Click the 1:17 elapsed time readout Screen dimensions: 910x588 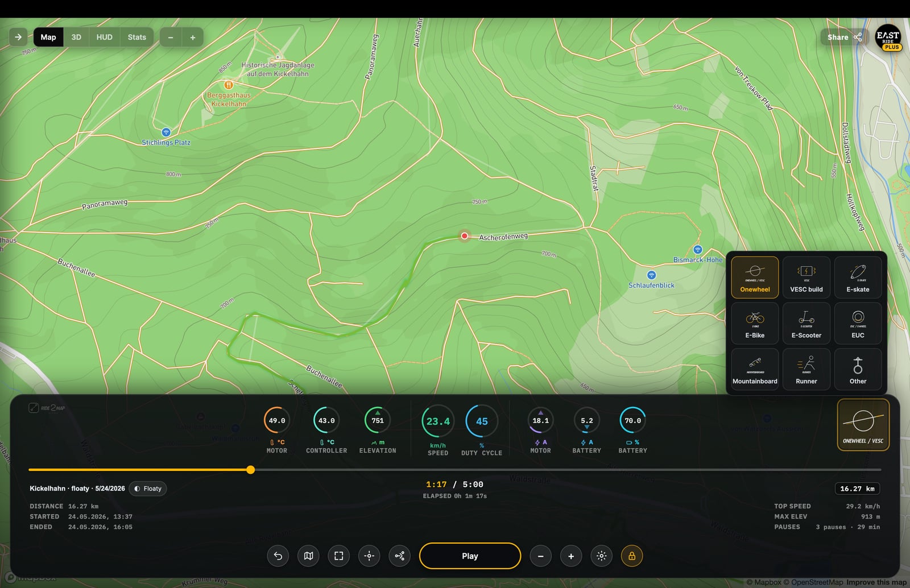click(x=436, y=485)
